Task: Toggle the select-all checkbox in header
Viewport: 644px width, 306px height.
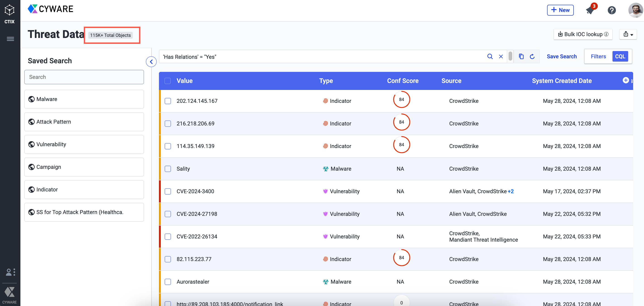Action: [x=167, y=80]
